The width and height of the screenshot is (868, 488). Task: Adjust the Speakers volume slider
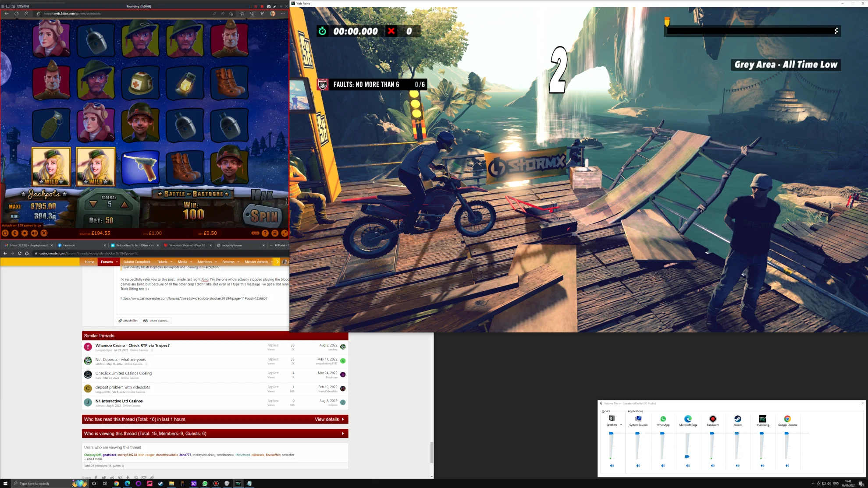pos(611,433)
